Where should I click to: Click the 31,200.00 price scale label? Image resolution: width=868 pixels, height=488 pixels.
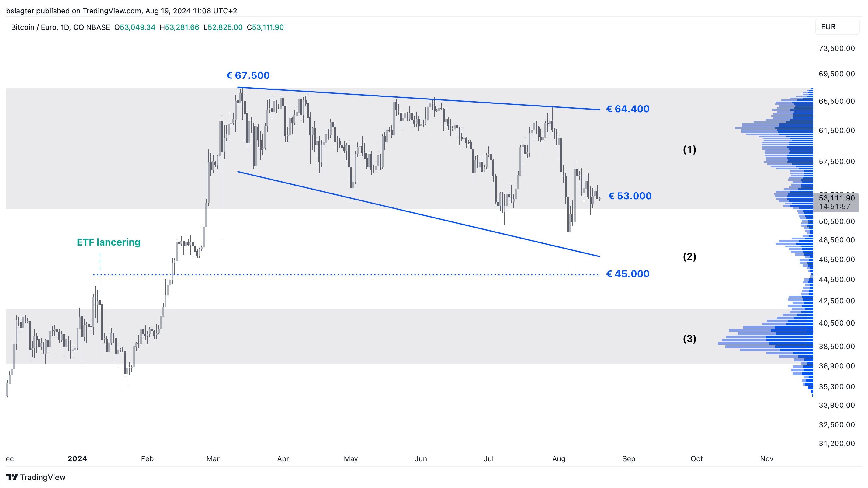pyautogui.click(x=836, y=444)
